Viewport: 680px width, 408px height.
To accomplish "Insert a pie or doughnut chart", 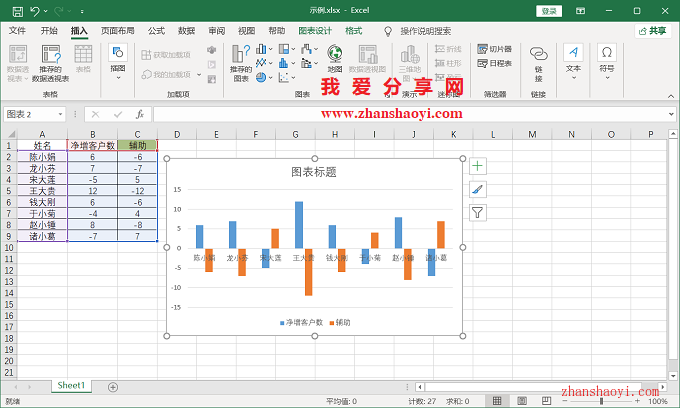I will tap(261, 77).
